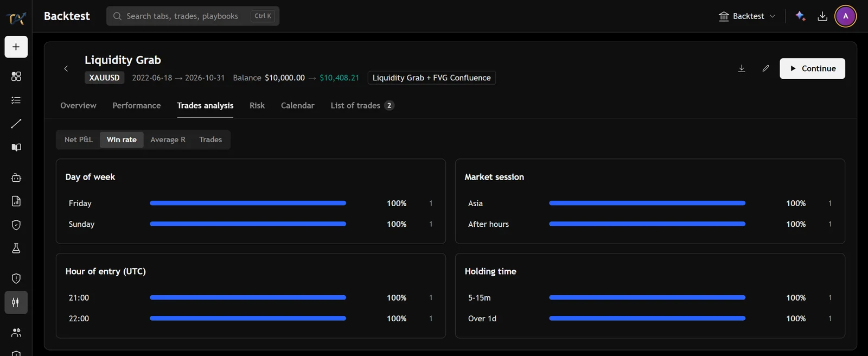Select the Win rate metric
The width and height of the screenshot is (868, 356).
click(122, 139)
